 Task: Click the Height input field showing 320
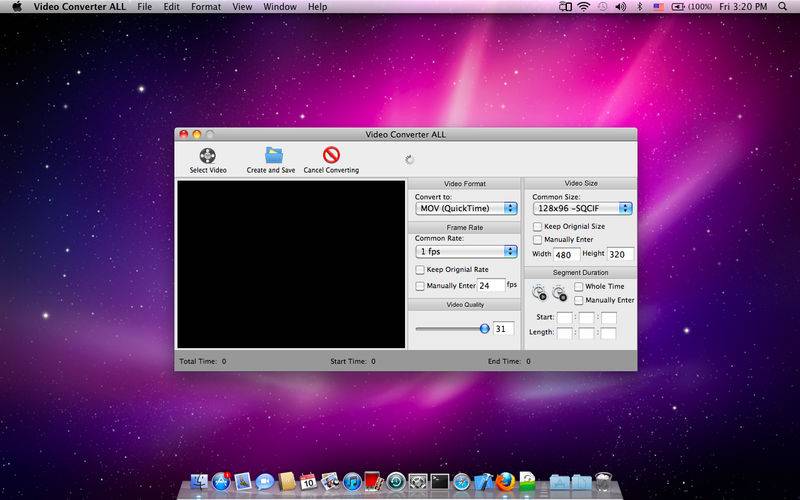(x=620, y=254)
